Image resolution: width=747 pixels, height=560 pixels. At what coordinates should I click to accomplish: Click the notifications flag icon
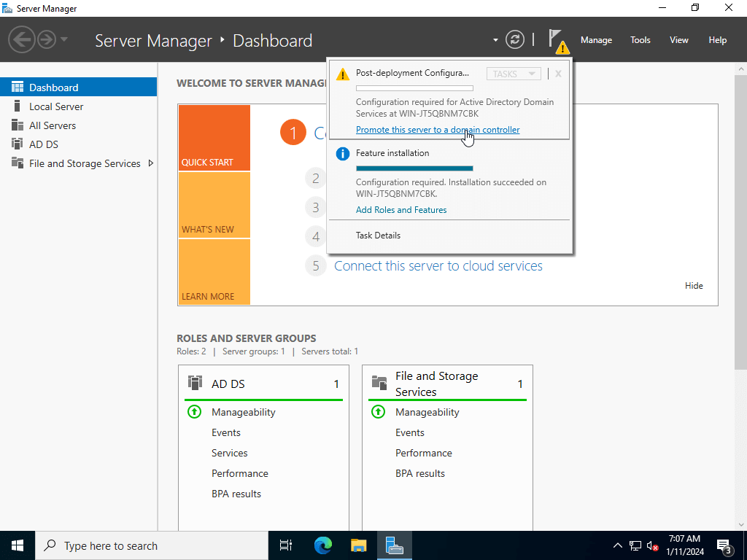pyautogui.click(x=557, y=39)
